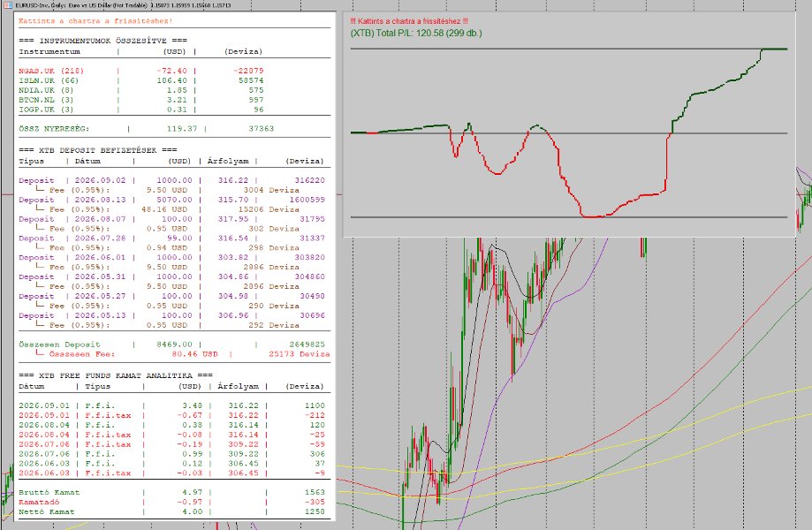The width and height of the screenshot is (812, 530).
Task: Click the chart window icon in the title bar
Action: click(8, 5)
